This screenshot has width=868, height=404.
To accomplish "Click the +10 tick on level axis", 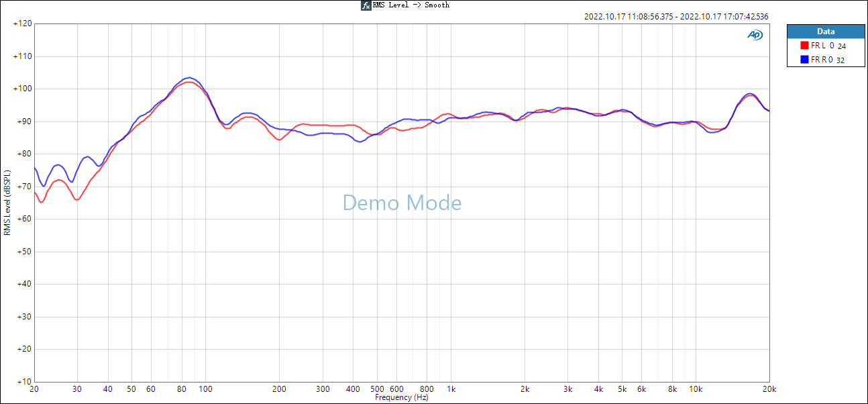I will click(x=24, y=382).
